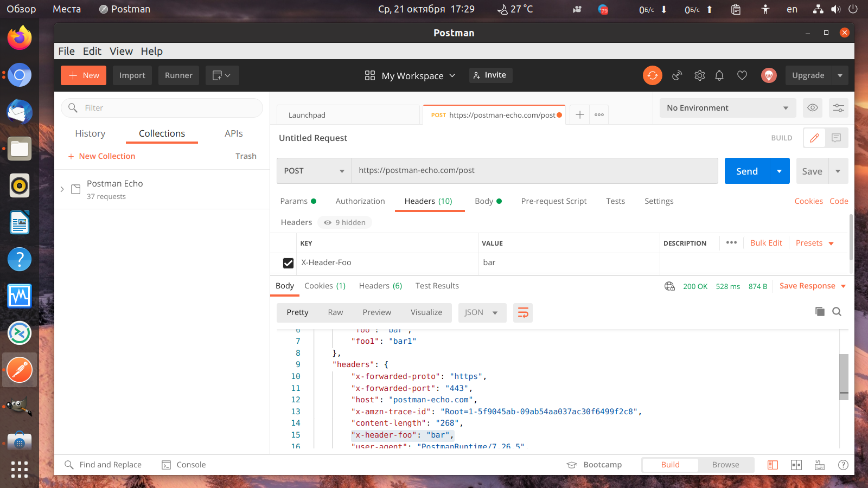Open the notifications bell
The image size is (868, 488).
[719, 75]
